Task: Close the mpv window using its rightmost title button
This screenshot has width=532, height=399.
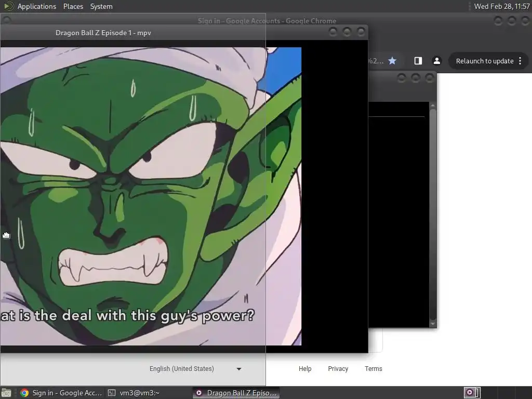Action: pyautogui.click(x=361, y=32)
